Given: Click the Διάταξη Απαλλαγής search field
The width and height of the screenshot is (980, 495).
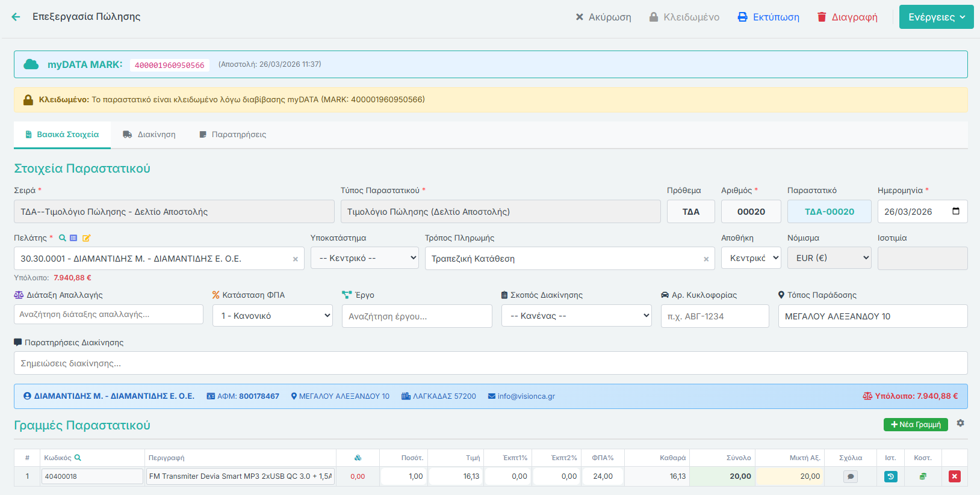Looking at the screenshot, I should click(x=108, y=315).
